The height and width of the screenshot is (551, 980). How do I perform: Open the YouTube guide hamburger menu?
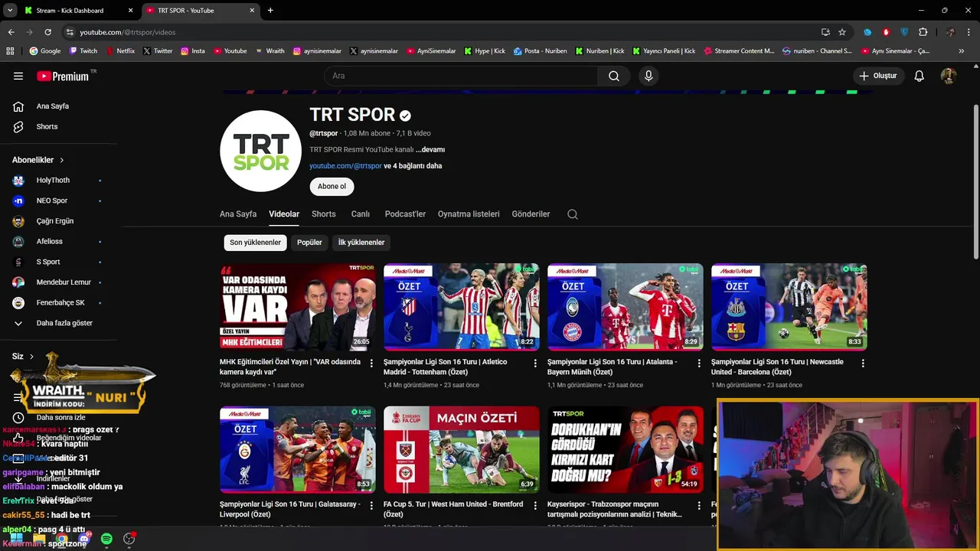(18, 76)
